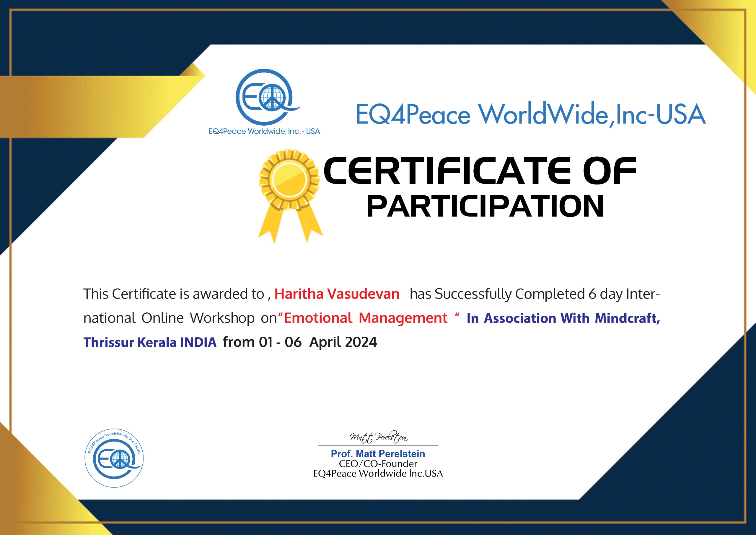Click the 'CEO/CO-Founder' title line
The width and height of the screenshot is (756, 535).
click(378, 464)
